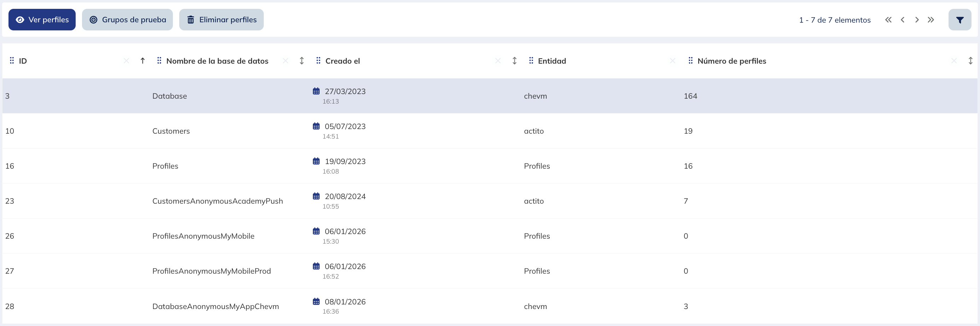
Task: Toggle ascending sort on ID column
Action: 143,61
